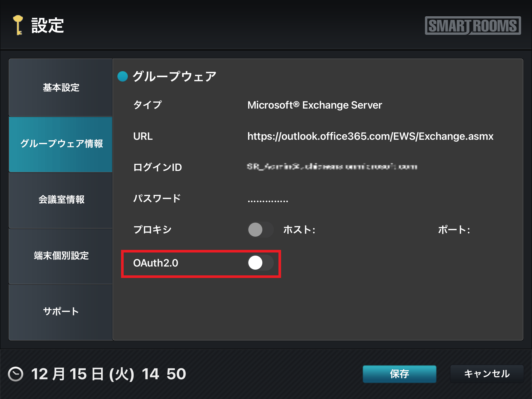The image size is (532, 399).
Task: Edit the URL field value
Action: 370,136
